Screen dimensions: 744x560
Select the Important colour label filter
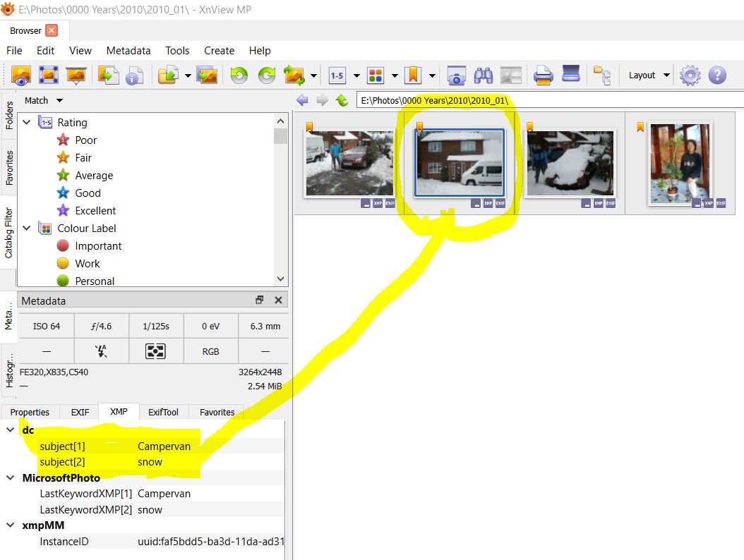coord(98,245)
